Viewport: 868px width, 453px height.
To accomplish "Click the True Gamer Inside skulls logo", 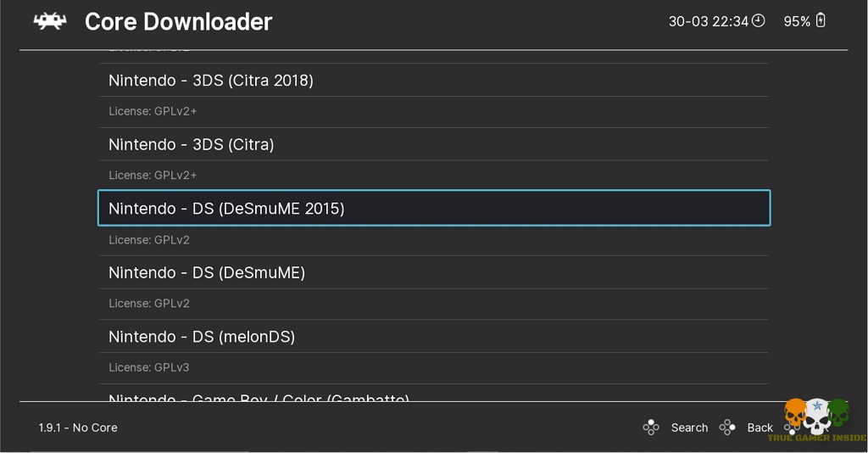I will [816, 418].
